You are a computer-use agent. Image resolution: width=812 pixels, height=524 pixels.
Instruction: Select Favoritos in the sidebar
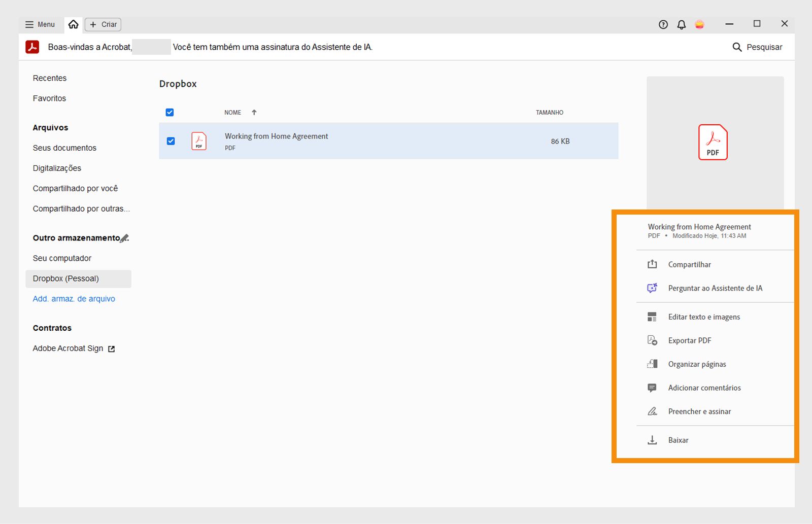[49, 98]
